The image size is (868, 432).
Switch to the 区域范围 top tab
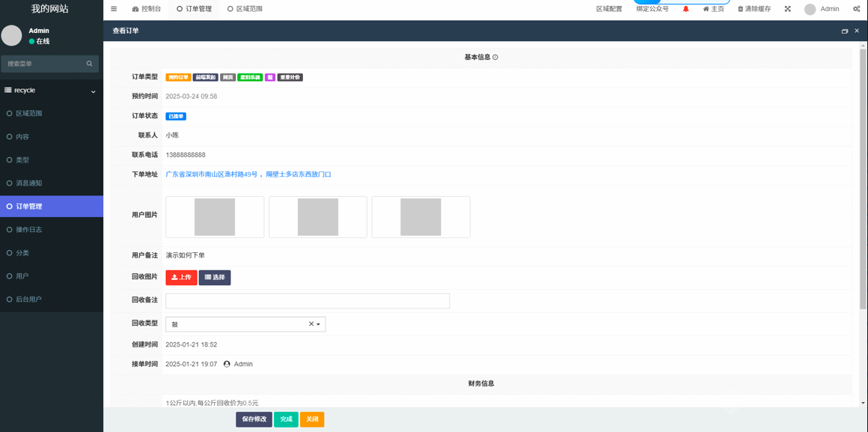[245, 9]
